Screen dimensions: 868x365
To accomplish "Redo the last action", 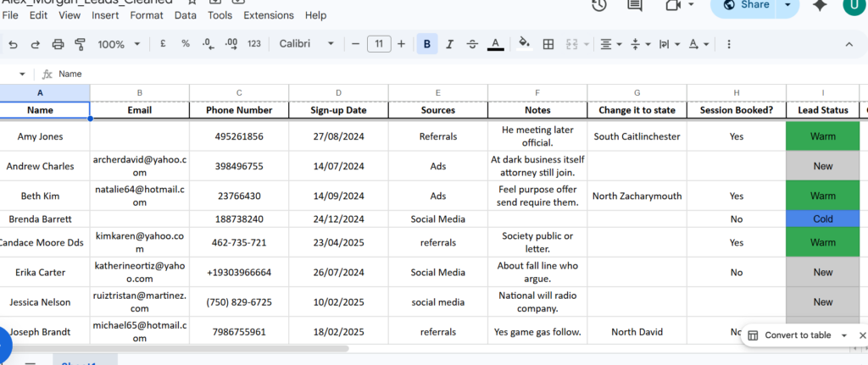I will point(35,44).
